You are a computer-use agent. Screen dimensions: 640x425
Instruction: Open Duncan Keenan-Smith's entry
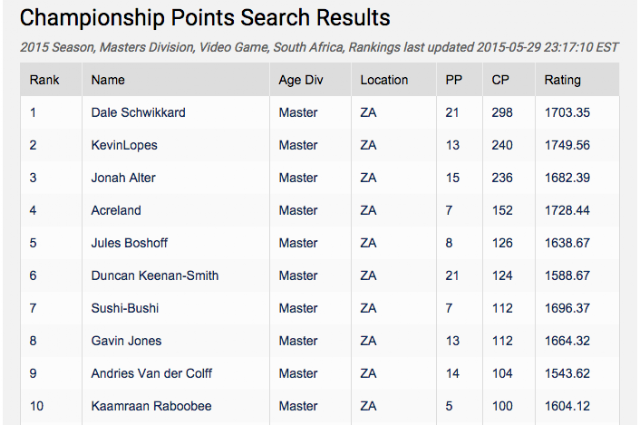pos(155,276)
